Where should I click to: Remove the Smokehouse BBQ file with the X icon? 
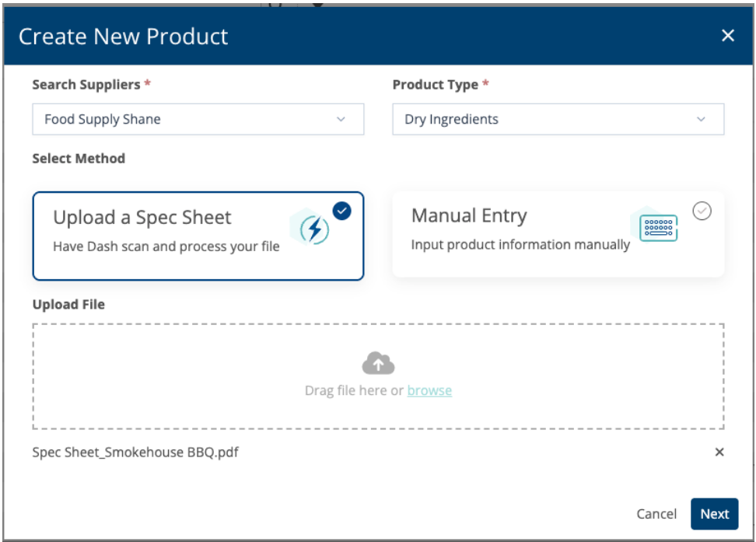point(719,452)
